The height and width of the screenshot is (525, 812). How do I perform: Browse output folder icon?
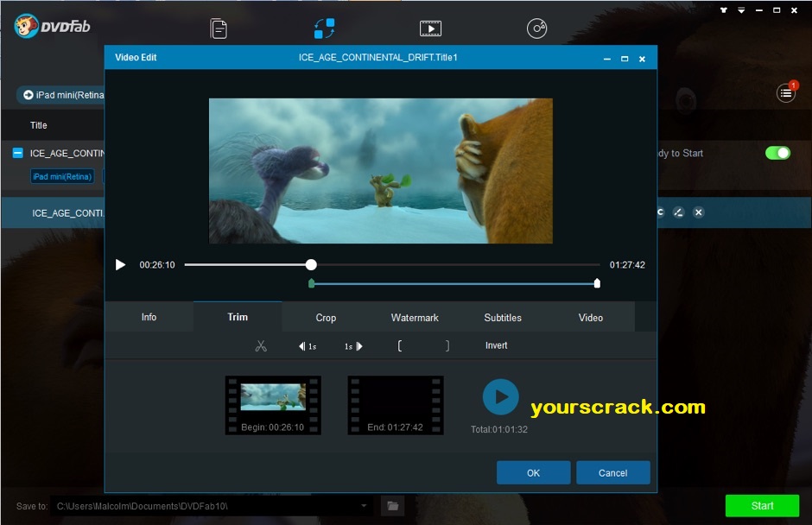(392, 506)
